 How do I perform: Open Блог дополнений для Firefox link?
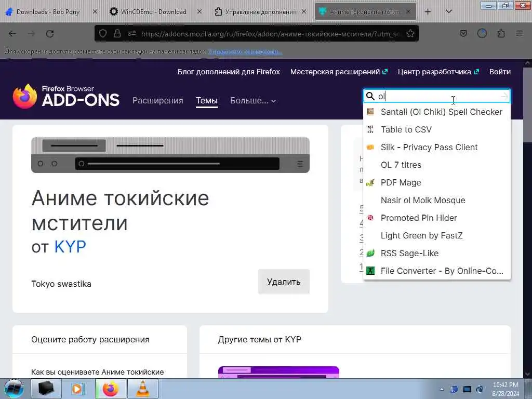(x=229, y=72)
